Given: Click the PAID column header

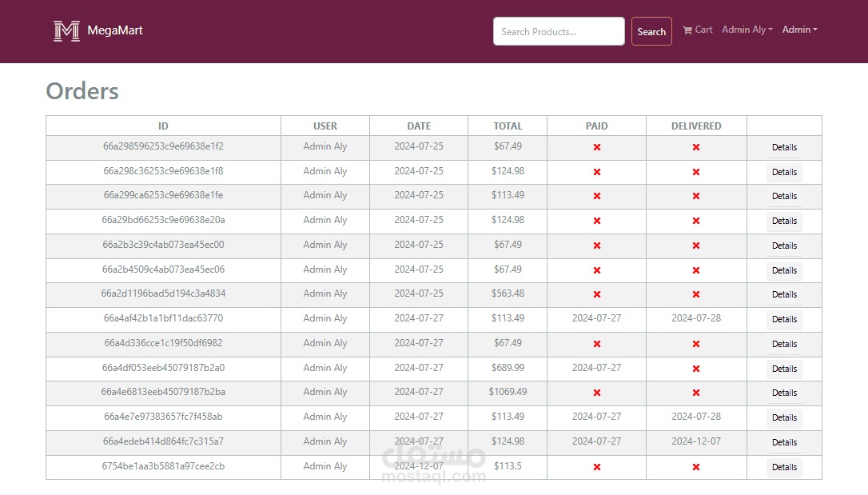Looking at the screenshot, I should [597, 126].
